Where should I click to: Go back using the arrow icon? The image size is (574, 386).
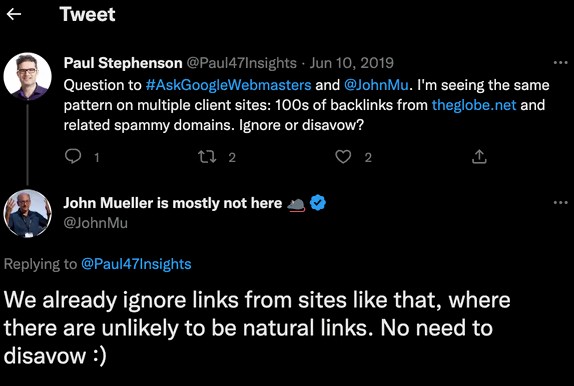pos(14,14)
